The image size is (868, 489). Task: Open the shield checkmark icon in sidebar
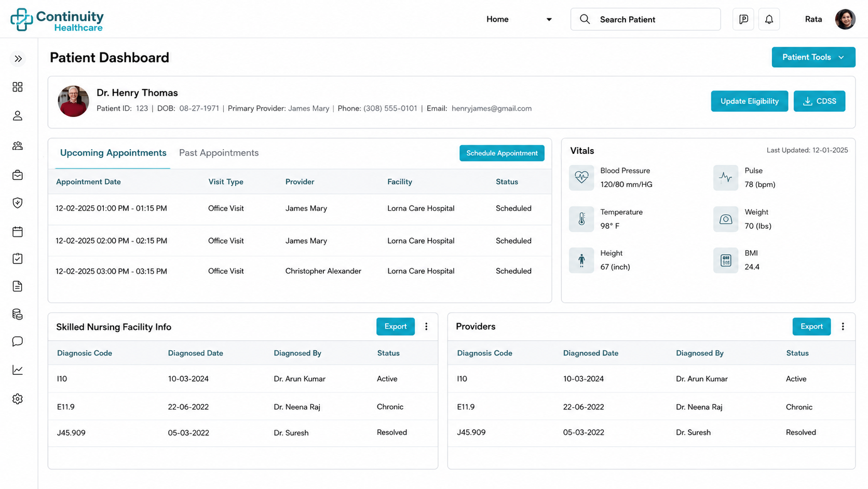[18, 203]
